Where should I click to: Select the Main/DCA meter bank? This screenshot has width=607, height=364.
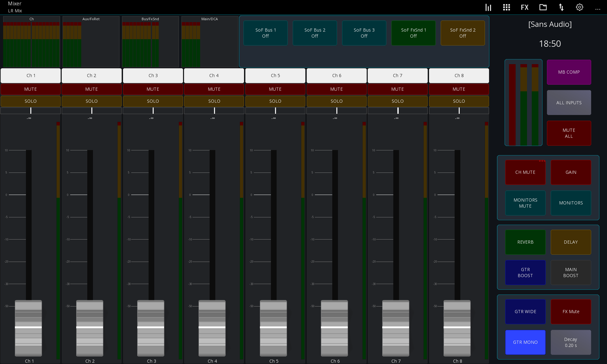(x=210, y=42)
